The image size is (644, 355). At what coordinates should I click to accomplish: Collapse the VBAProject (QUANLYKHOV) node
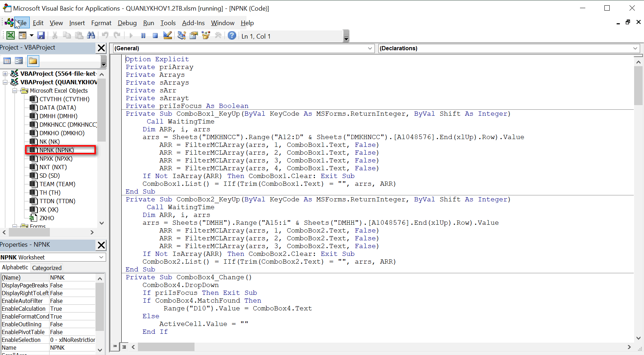pos(5,82)
